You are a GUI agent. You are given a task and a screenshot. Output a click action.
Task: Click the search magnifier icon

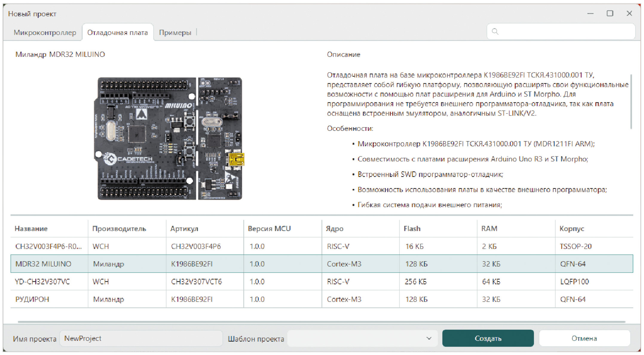[x=495, y=31]
